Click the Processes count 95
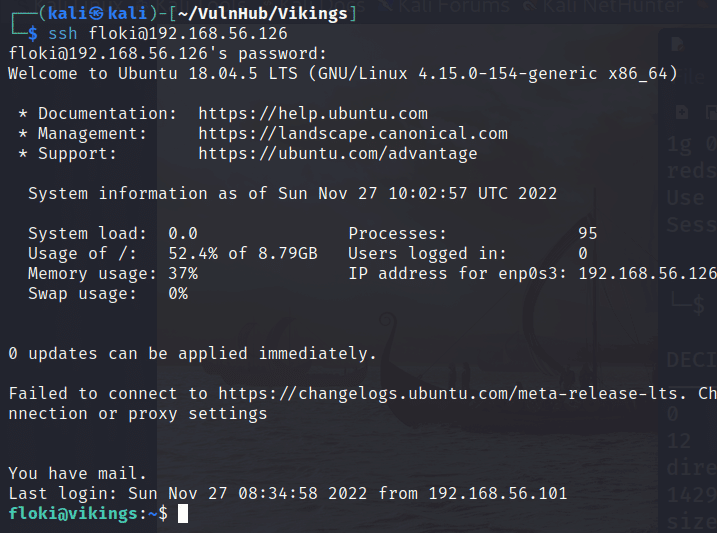 pyautogui.click(x=588, y=234)
